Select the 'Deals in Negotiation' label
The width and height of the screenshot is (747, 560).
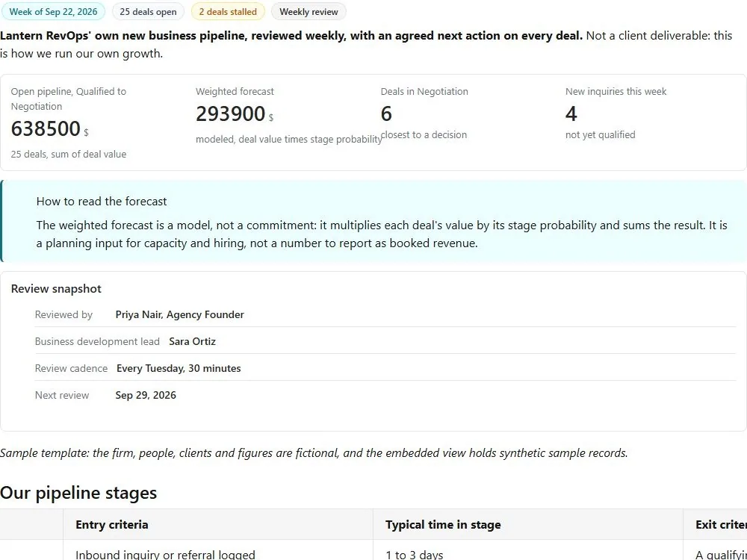(x=424, y=91)
